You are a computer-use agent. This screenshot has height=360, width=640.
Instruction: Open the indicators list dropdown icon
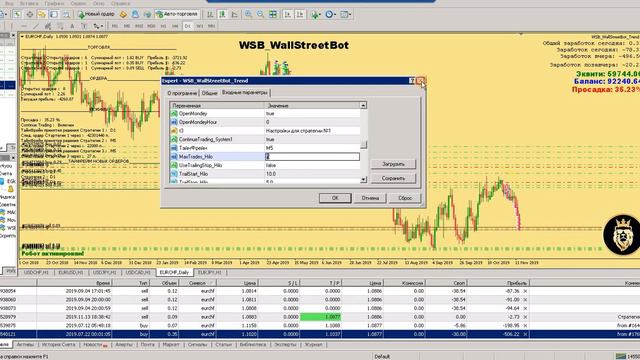(316, 14)
